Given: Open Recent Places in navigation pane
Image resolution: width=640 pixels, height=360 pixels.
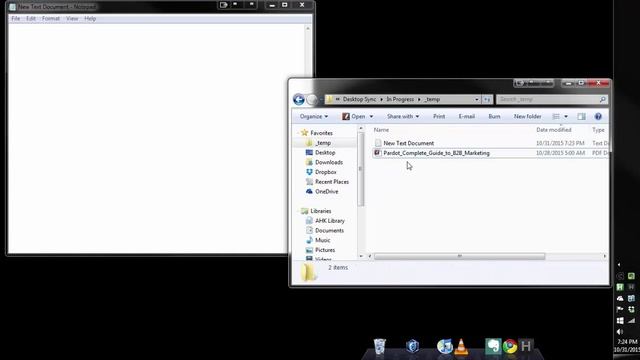Looking at the screenshot, I should point(332,182).
